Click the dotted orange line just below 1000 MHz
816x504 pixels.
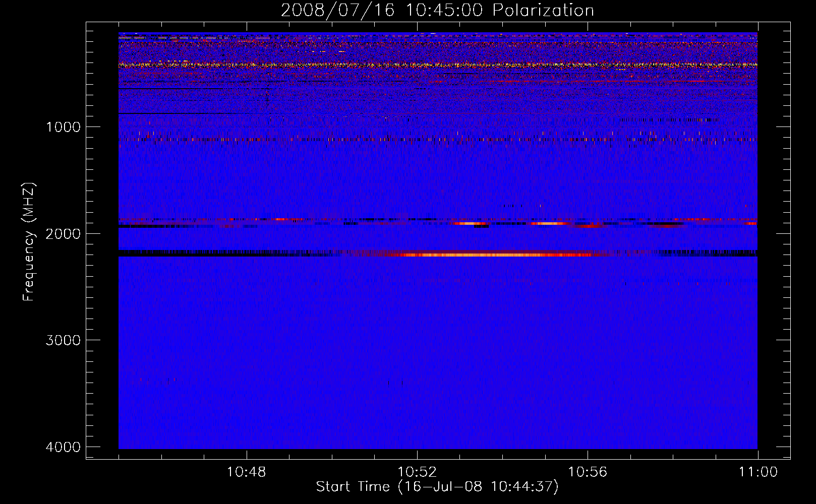[353, 139]
